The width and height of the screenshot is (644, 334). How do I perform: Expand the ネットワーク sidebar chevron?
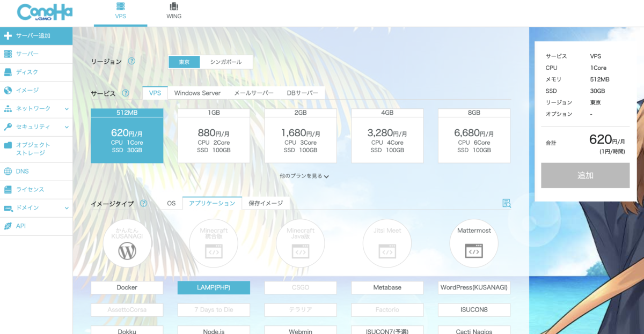click(x=67, y=109)
